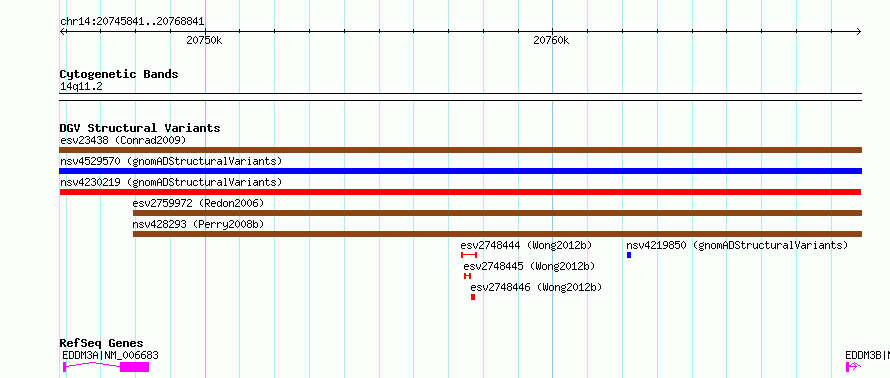The height and width of the screenshot is (378, 890).
Task: Select the red nsv4230219 variant bar
Action: point(461,192)
